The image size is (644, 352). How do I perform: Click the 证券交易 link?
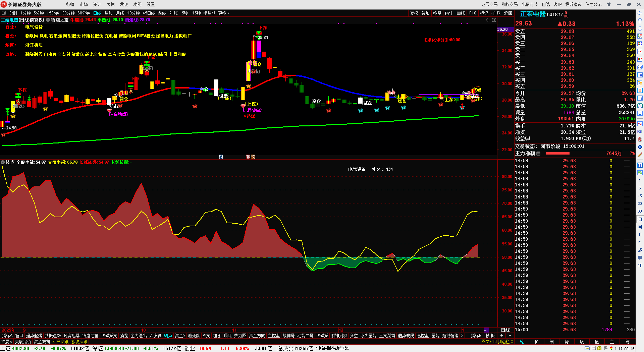point(490,4)
